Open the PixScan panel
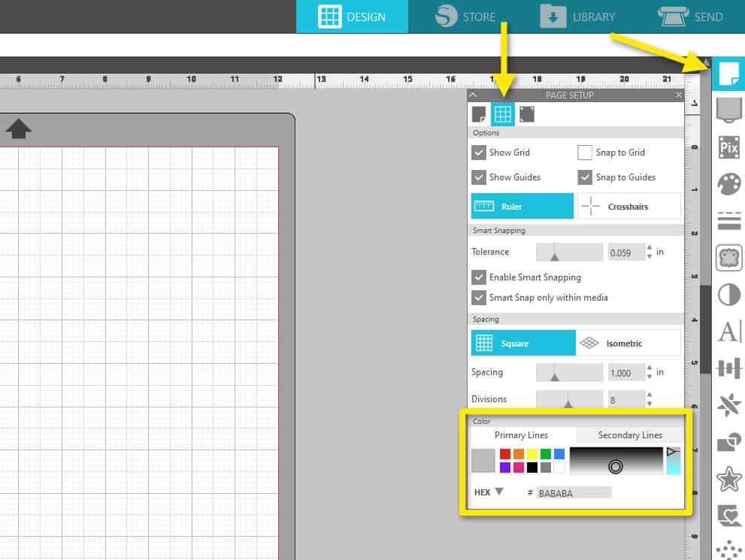 point(728,147)
